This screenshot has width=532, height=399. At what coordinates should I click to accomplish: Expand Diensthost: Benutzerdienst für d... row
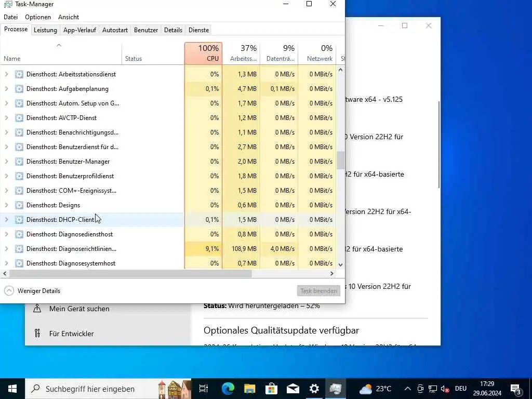pyautogui.click(x=6, y=147)
